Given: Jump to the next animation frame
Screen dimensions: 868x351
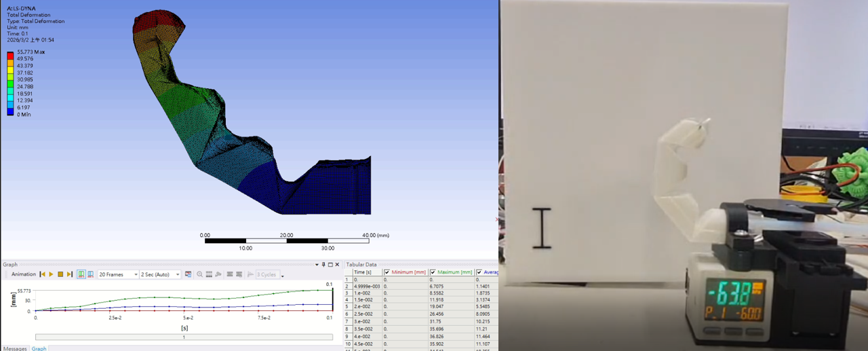Looking at the screenshot, I should 70,274.
